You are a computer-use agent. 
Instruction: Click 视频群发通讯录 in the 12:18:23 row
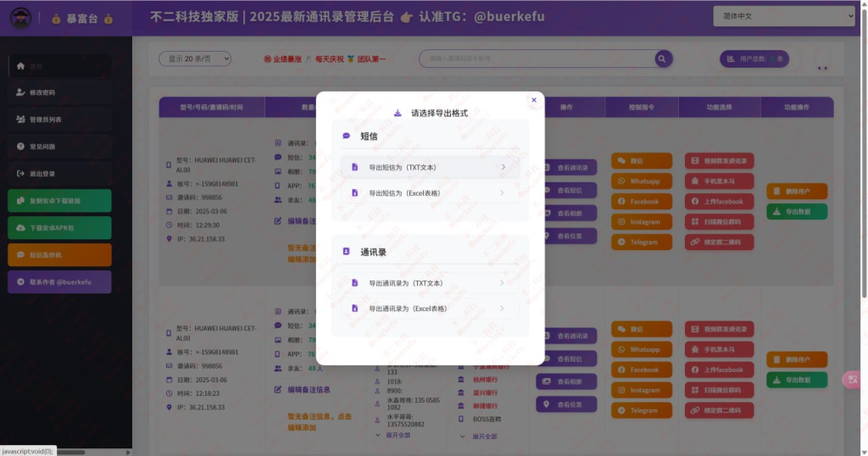(719, 329)
